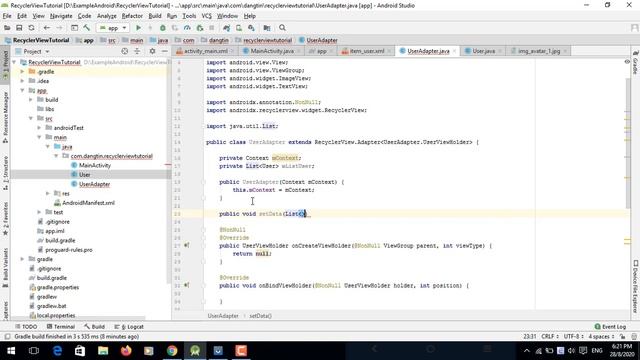Click the Make Project hammer icon
This screenshot has width=640, height=360.
87,28
